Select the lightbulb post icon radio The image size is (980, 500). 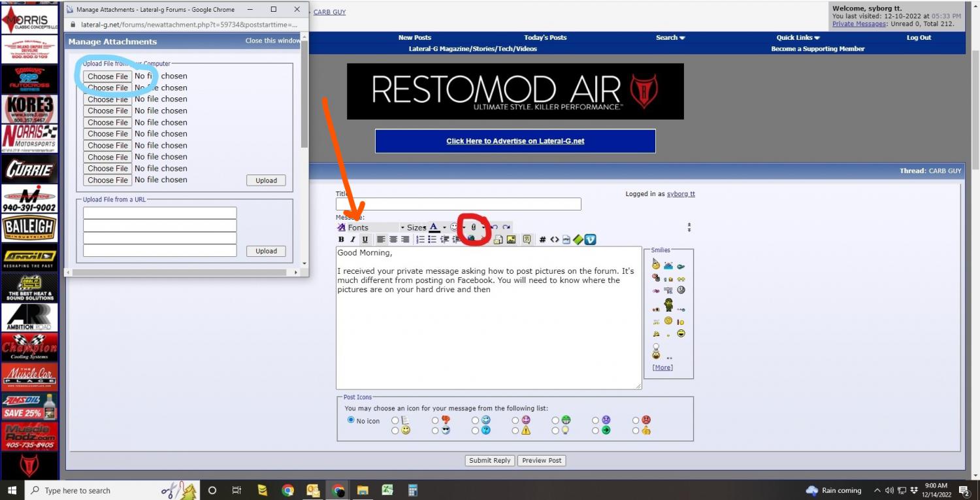pos(556,431)
